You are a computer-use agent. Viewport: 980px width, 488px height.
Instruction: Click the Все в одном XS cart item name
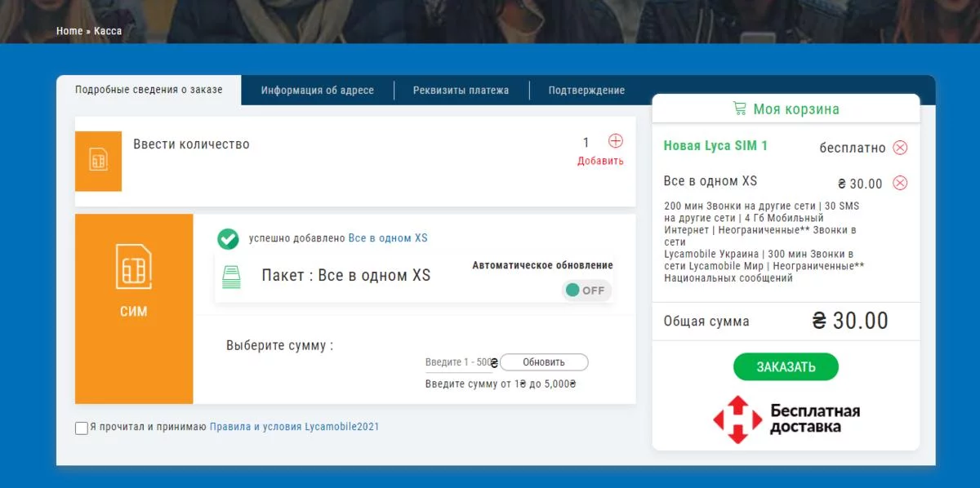710,181
